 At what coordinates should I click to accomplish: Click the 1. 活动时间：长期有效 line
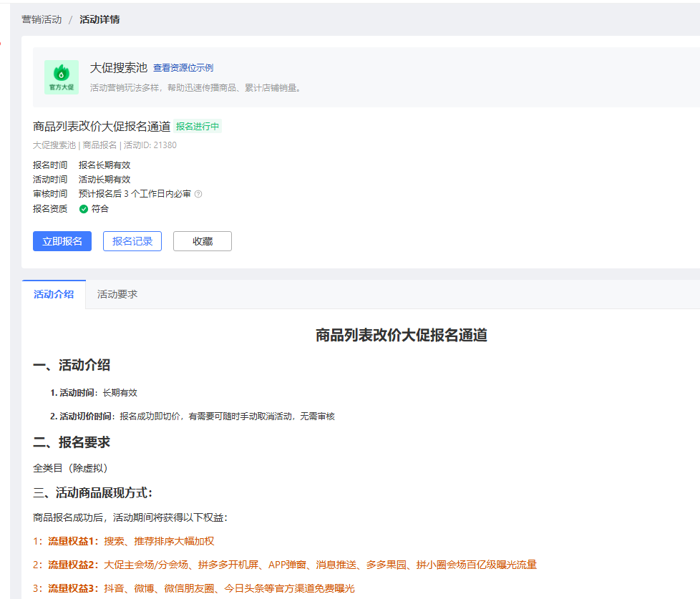click(x=94, y=393)
